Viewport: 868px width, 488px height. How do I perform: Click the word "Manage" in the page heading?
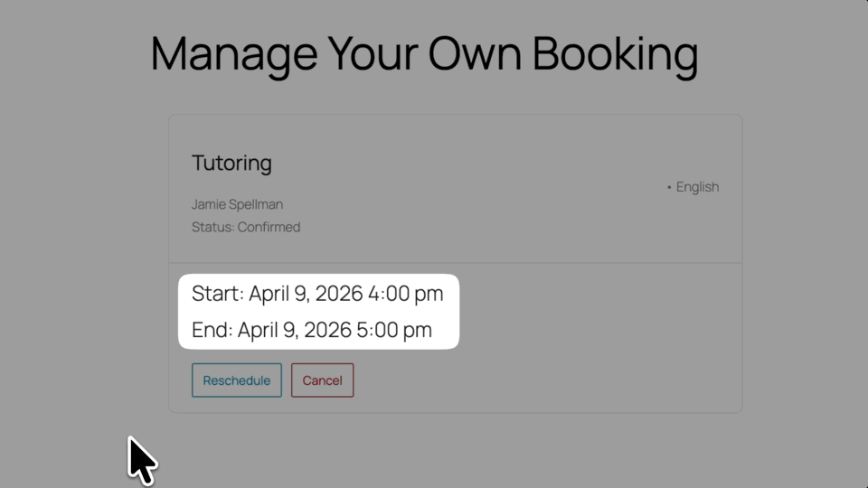[233, 53]
